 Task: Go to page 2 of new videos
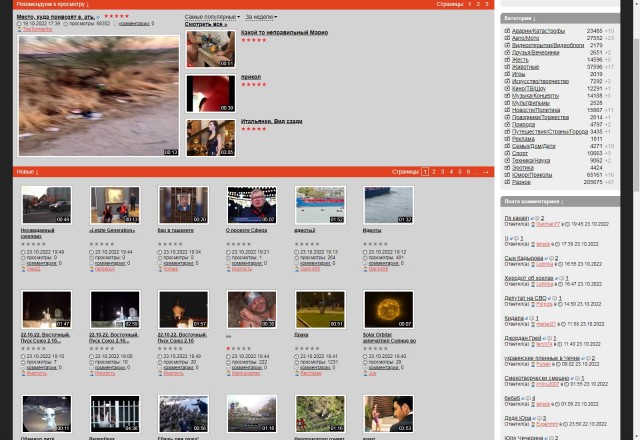[435, 172]
